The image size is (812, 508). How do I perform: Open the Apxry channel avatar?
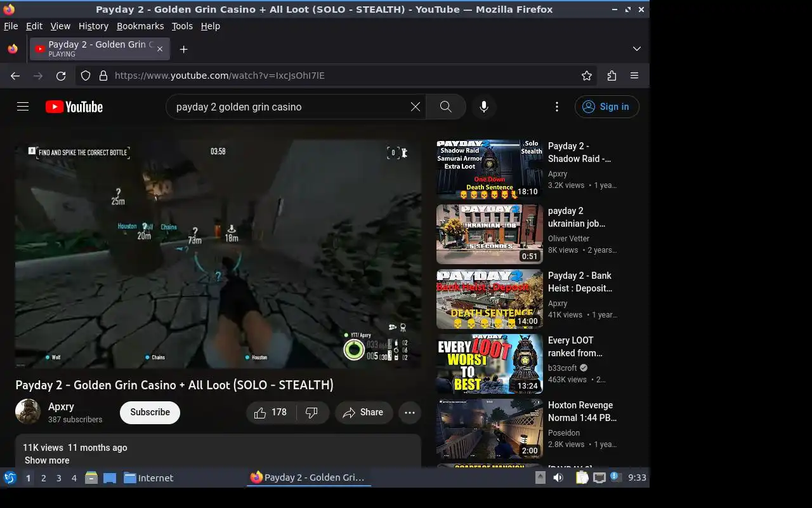[x=28, y=411]
